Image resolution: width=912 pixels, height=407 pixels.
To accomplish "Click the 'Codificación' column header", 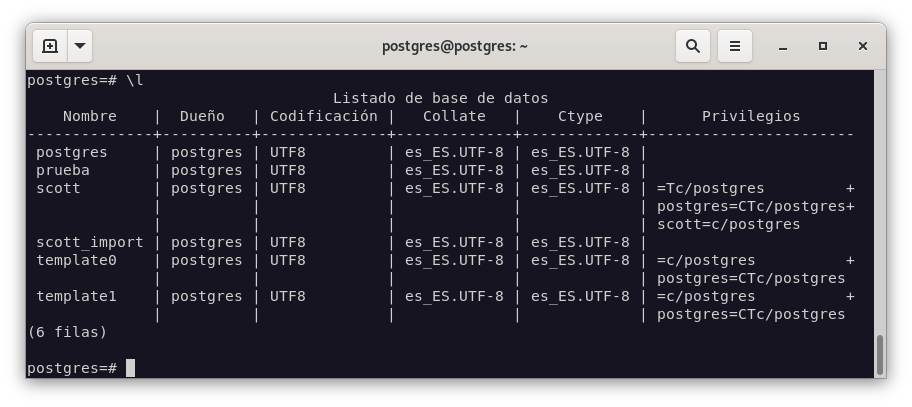I will [323, 116].
